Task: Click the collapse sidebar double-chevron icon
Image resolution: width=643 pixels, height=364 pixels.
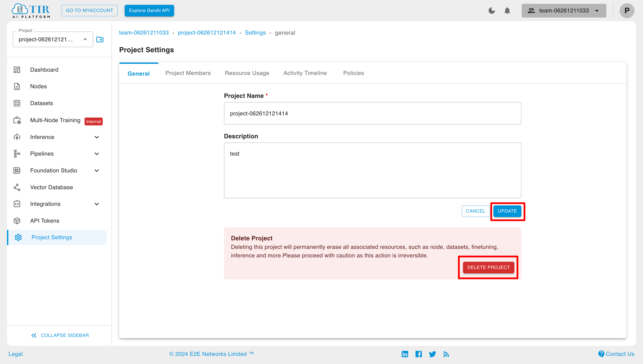Action: coord(34,336)
